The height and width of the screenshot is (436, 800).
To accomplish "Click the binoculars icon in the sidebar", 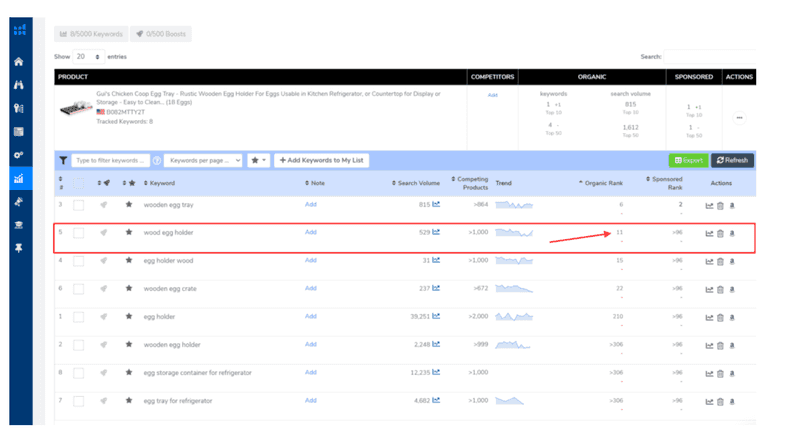I will pos(19,85).
